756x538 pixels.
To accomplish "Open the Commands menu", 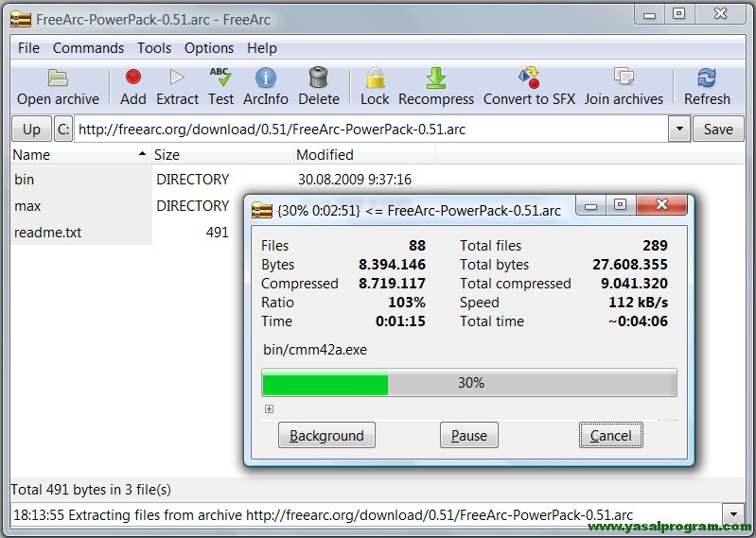I will pyautogui.click(x=88, y=48).
